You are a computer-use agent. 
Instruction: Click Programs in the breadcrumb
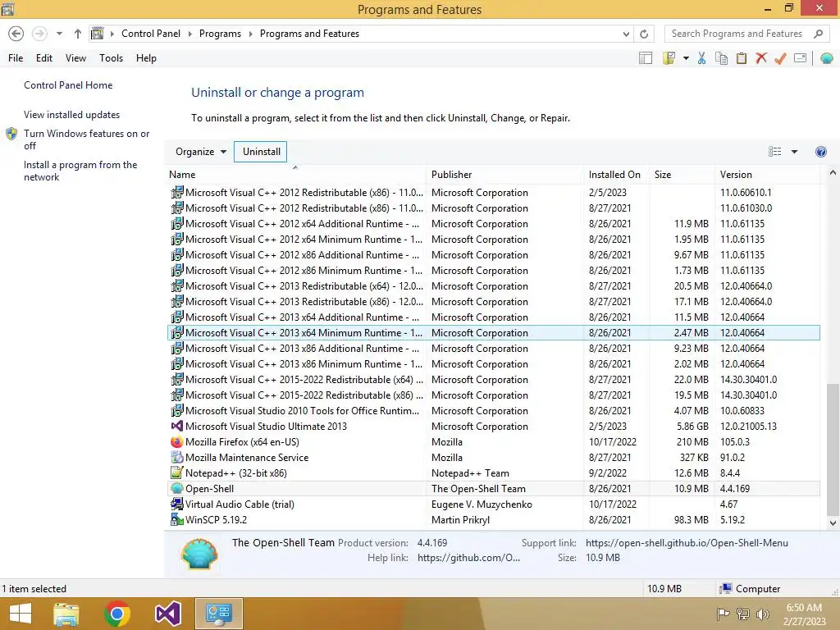pos(220,34)
